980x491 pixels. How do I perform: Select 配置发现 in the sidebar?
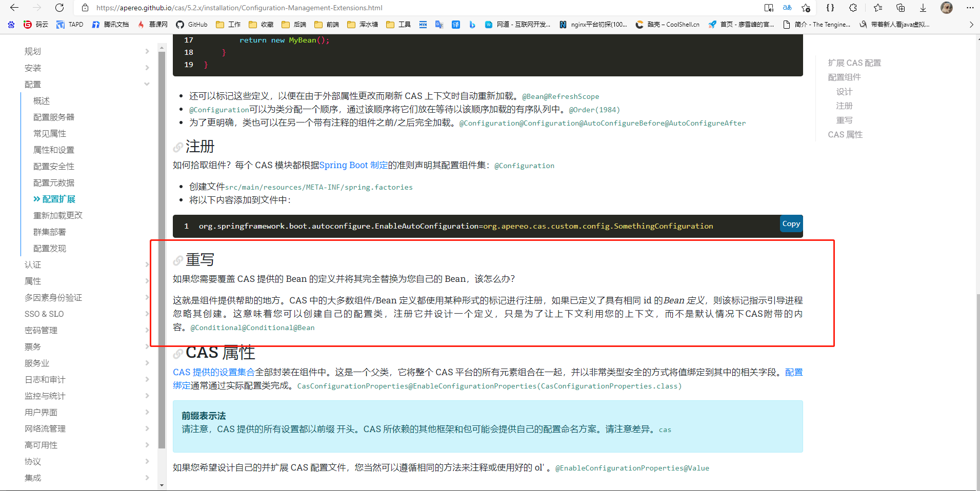pyautogui.click(x=50, y=248)
